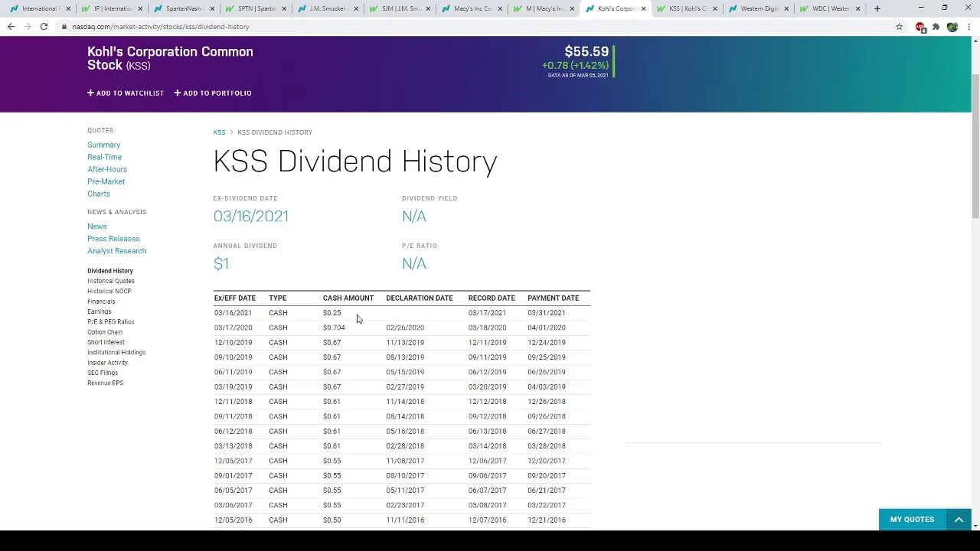Image resolution: width=980 pixels, height=551 pixels.
Task: Open Financials in sidebar
Action: (x=101, y=302)
